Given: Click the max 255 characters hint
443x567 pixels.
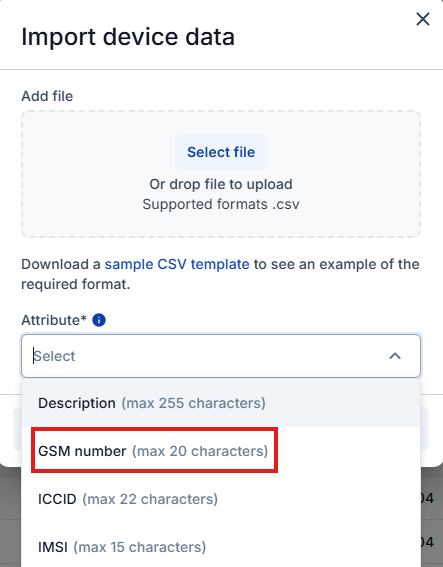Looking at the screenshot, I should coord(193,403).
